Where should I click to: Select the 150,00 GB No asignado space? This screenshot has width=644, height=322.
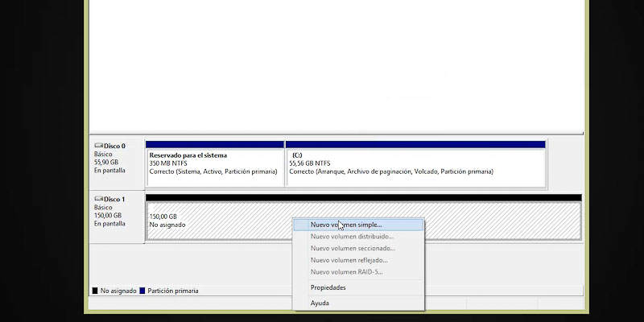pos(364,217)
